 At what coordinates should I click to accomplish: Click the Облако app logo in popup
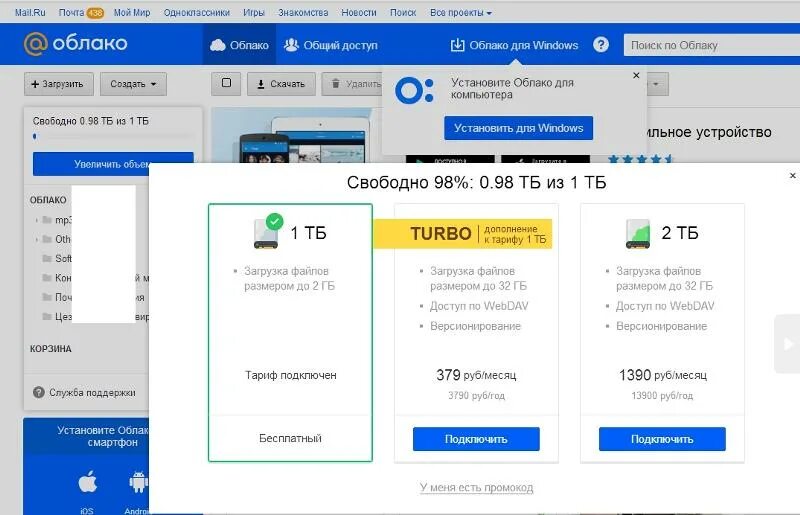[414, 90]
